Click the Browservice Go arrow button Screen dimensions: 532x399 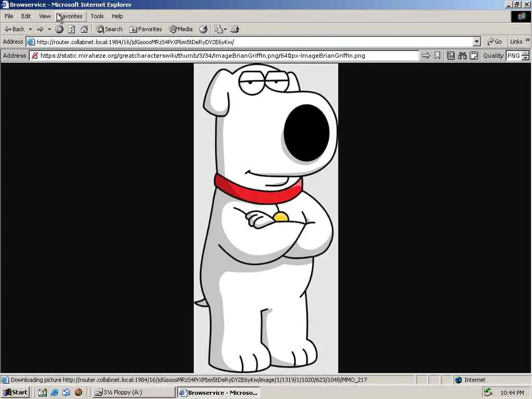point(426,56)
